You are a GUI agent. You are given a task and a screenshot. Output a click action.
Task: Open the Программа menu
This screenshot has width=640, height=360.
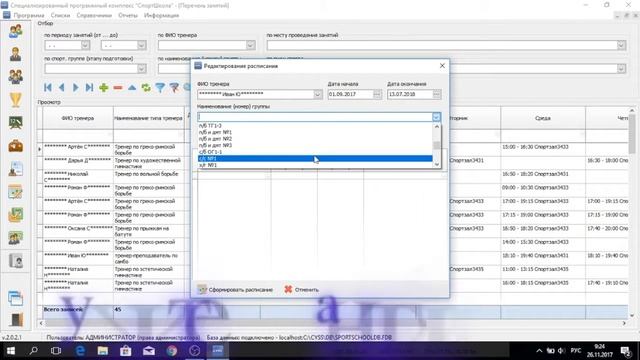29,15
